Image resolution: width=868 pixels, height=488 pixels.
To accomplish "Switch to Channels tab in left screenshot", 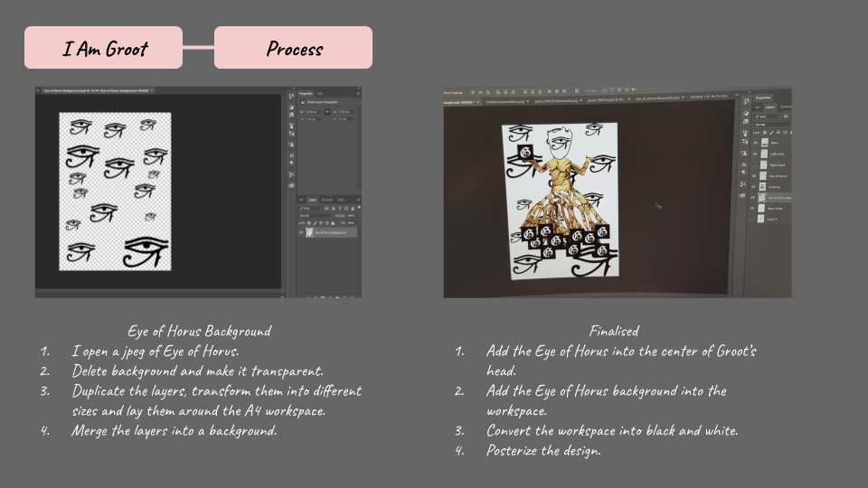I will point(327,200).
